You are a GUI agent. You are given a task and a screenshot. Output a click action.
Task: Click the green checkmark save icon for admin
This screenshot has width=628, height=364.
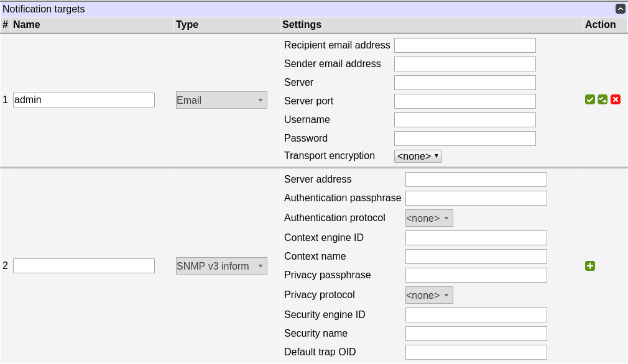(x=590, y=99)
